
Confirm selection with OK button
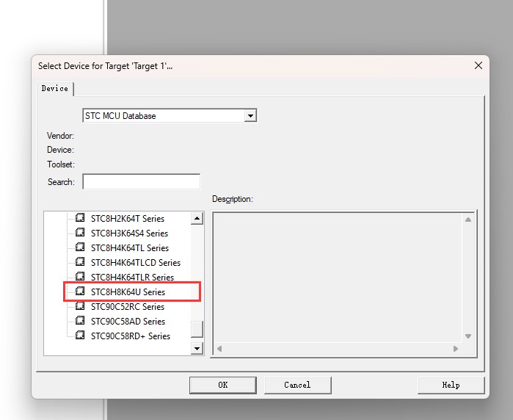[223, 385]
